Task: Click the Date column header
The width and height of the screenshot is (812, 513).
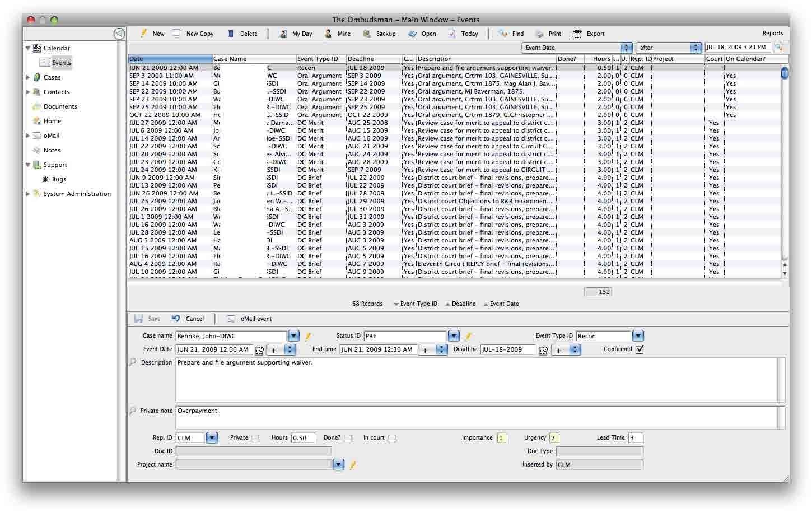Action: [170, 59]
